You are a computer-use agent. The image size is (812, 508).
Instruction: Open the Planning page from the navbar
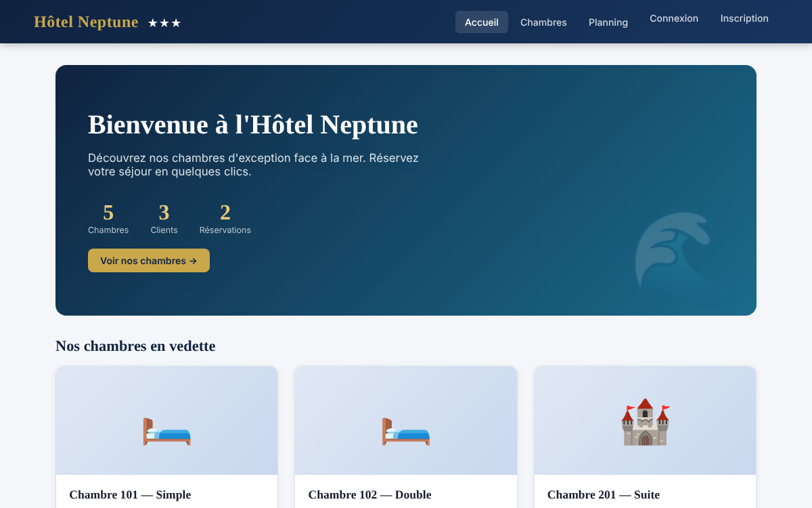pos(608,22)
